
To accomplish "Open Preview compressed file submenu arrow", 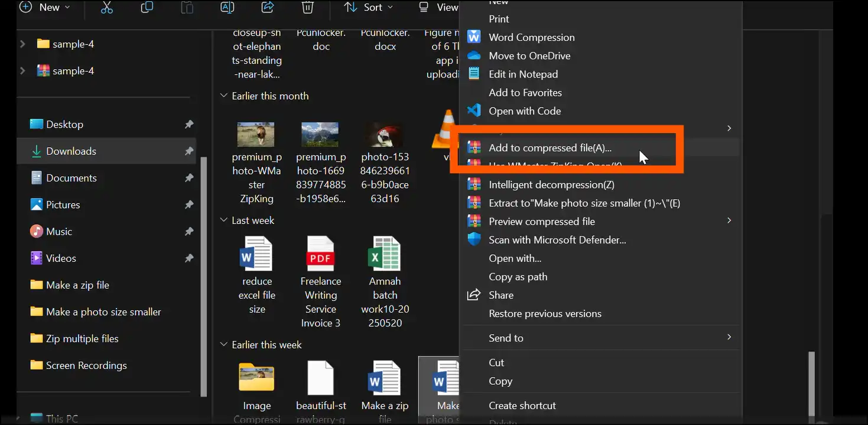I will [729, 220].
